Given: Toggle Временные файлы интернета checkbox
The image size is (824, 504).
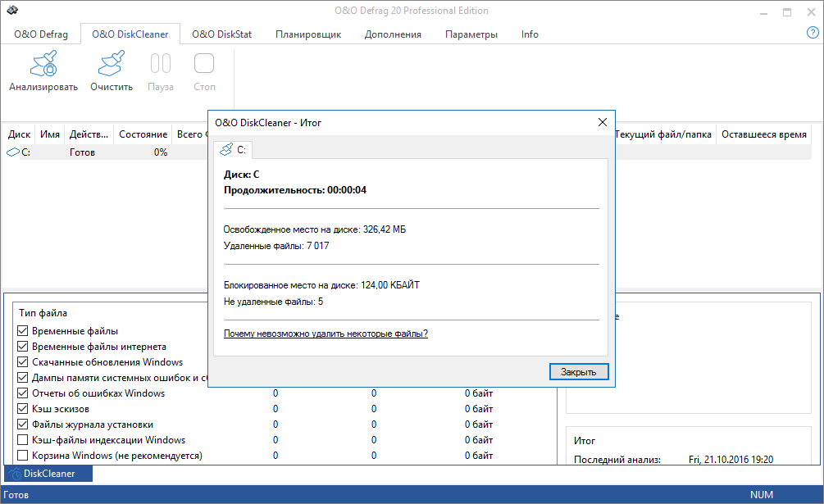Looking at the screenshot, I should coord(23,347).
